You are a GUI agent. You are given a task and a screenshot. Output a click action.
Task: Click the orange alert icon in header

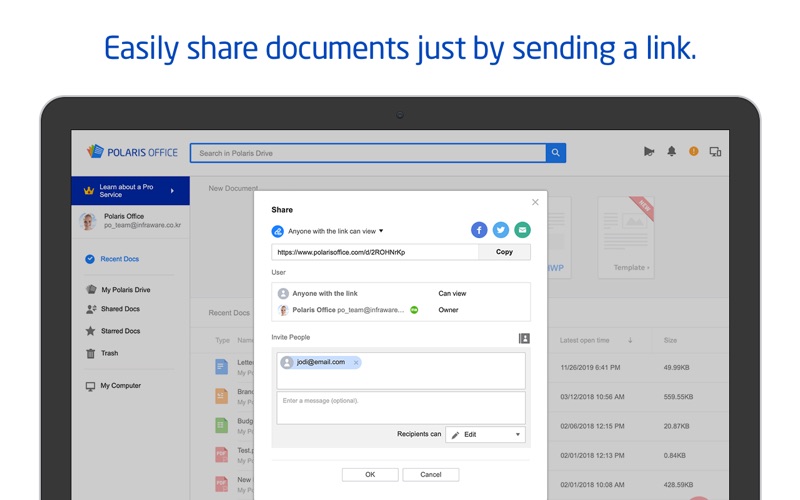pyautogui.click(x=693, y=151)
